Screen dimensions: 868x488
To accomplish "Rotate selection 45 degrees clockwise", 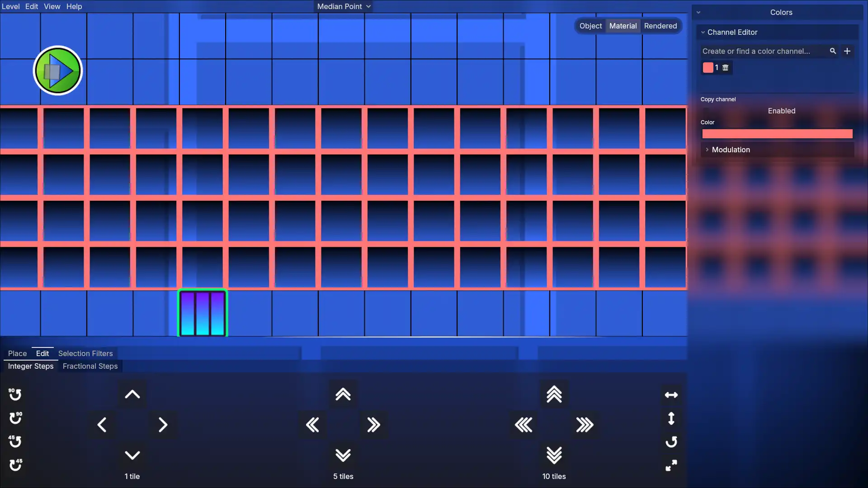I will point(15,465).
